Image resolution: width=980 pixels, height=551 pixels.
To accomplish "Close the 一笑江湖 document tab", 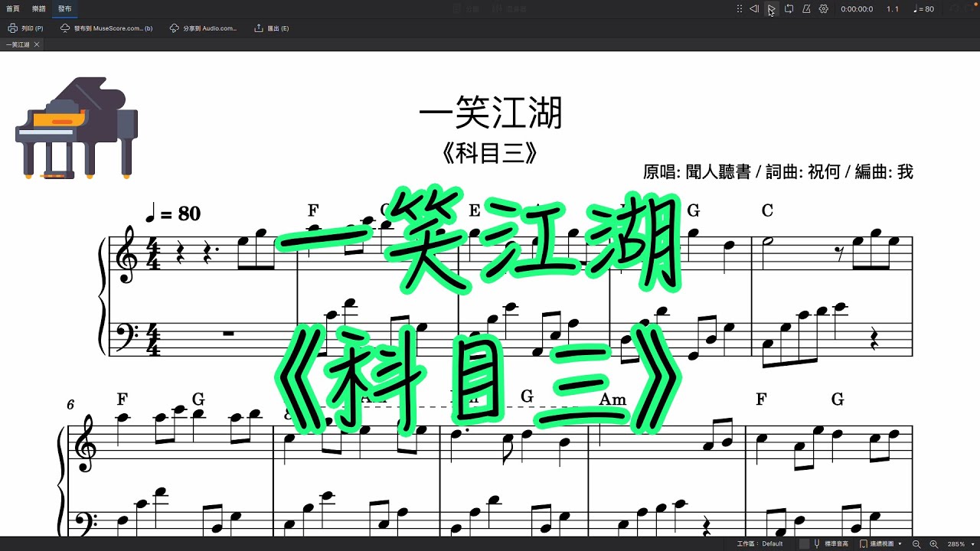I will coord(37,45).
